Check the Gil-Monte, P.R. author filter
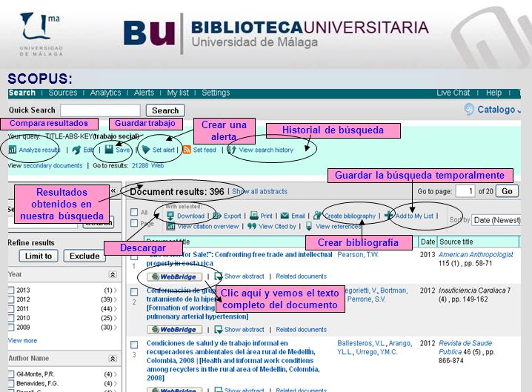The width and height of the screenshot is (532, 392). click(x=11, y=374)
